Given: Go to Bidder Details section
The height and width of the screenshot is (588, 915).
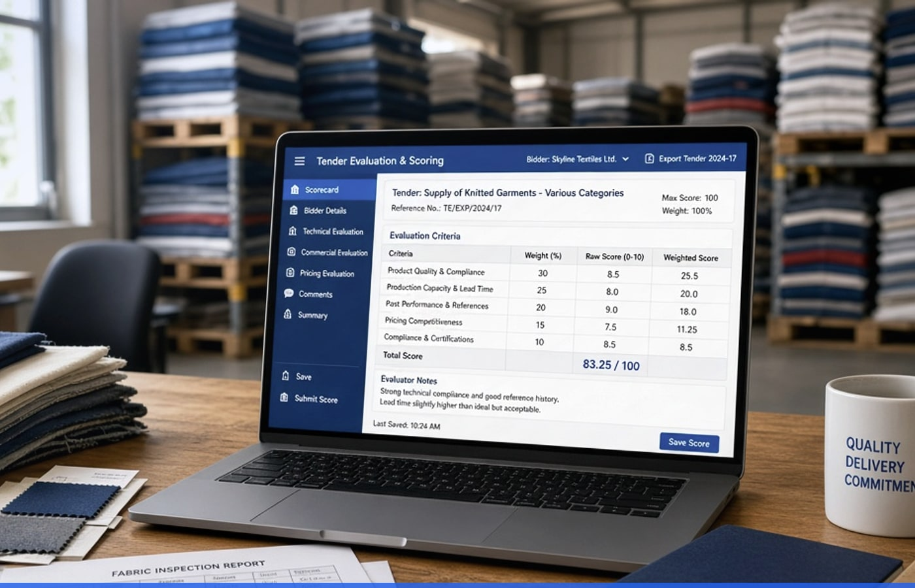Looking at the screenshot, I should pos(325,210).
